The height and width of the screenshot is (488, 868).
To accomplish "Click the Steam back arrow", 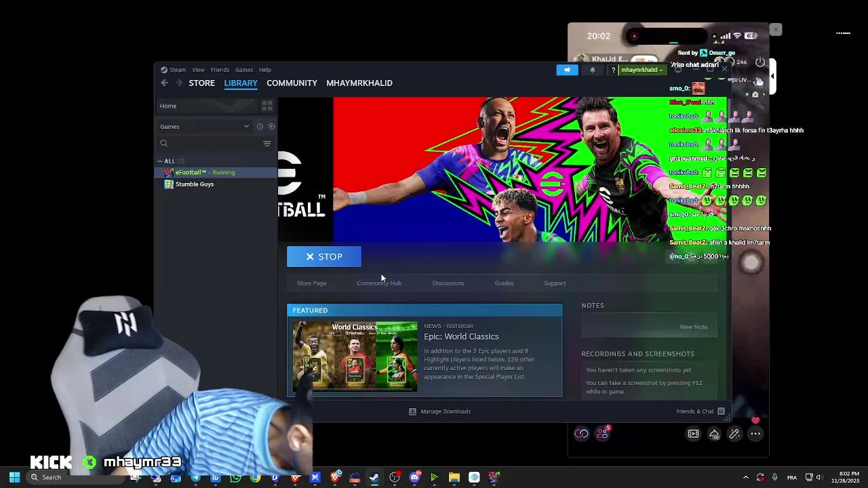I will [x=164, y=83].
